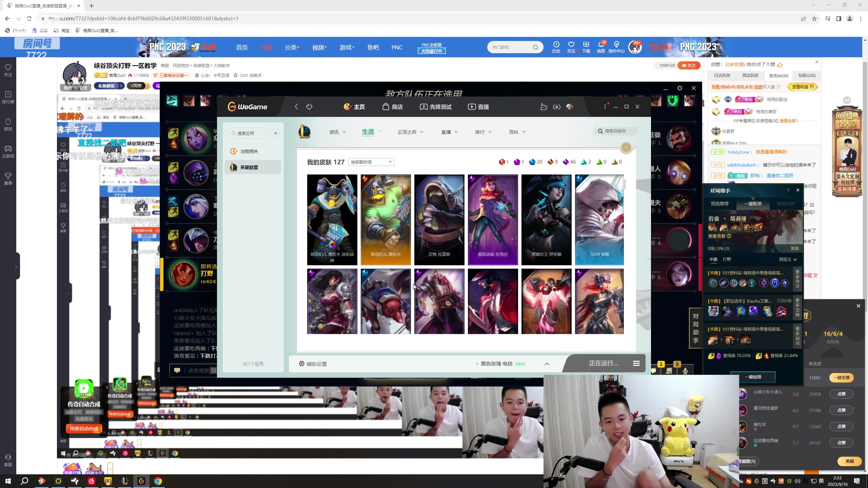Click 更多加点 for more skill orders
This screenshot has width=868, height=488.
[x=797, y=335]
